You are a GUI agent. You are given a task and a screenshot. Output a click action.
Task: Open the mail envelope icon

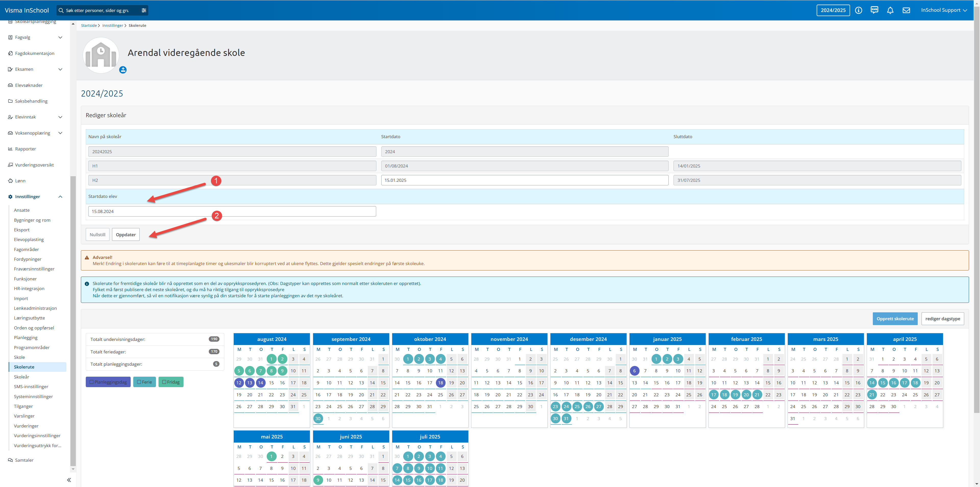[906, 10]
